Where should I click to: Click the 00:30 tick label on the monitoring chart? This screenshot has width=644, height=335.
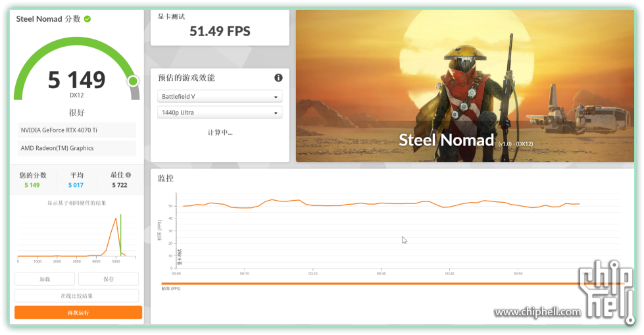pos(381,273)
